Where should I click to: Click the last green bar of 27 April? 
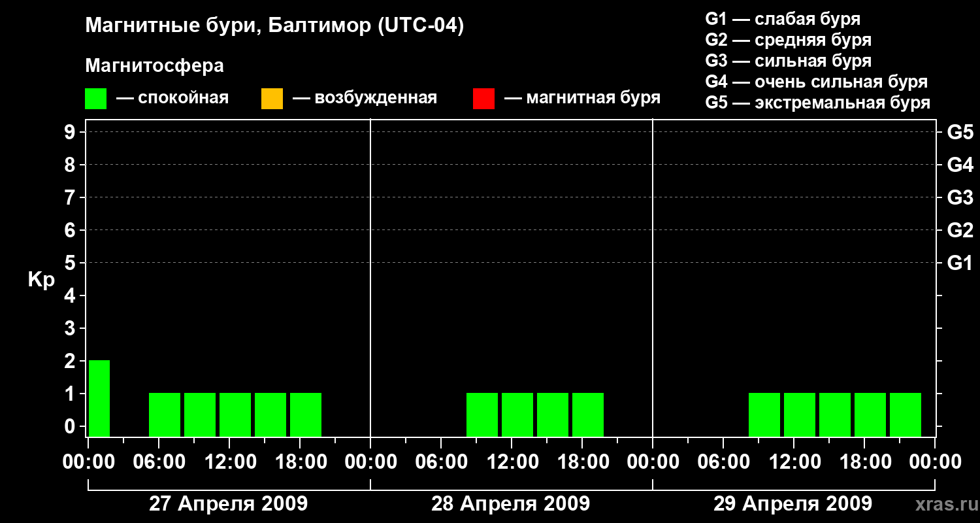tap(306, 414)
